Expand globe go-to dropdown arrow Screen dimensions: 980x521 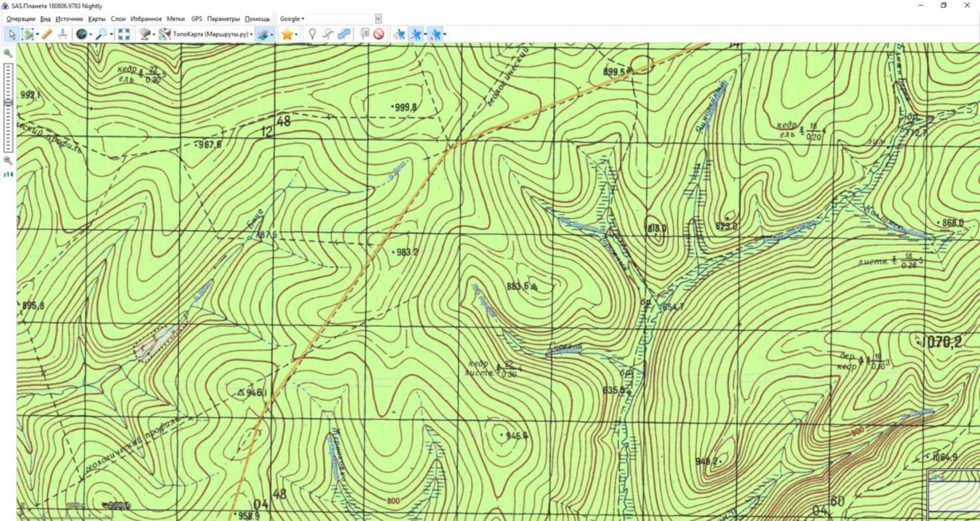(x=90, y=35)
